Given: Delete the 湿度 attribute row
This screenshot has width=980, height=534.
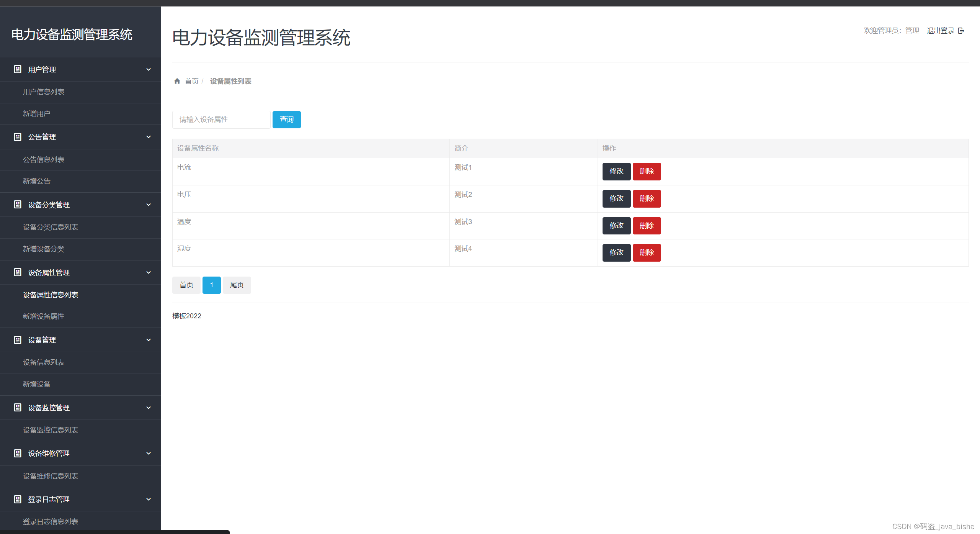Looking at the screenshot, I should [647, 252].
